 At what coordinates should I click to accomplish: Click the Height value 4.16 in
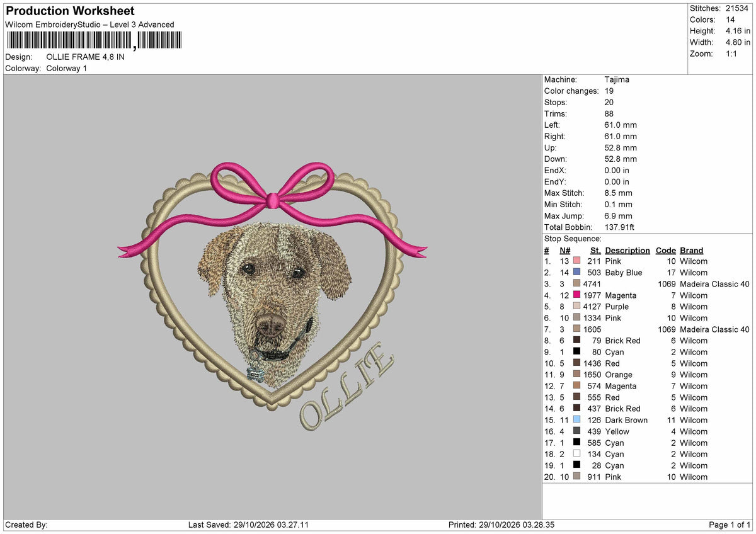[x=738, y=31]
